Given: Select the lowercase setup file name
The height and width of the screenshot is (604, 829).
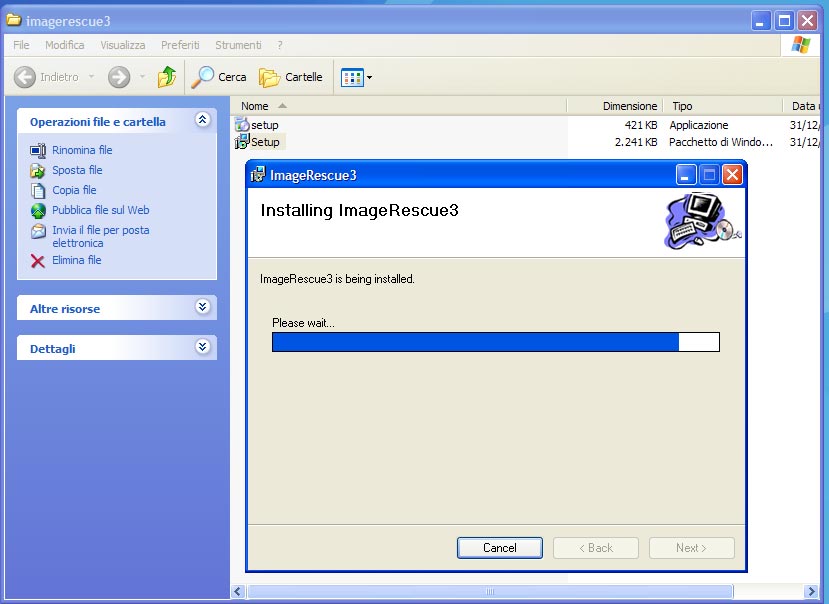Looking at the screenshot, I should pyautogui.click(x=264, y=125).
